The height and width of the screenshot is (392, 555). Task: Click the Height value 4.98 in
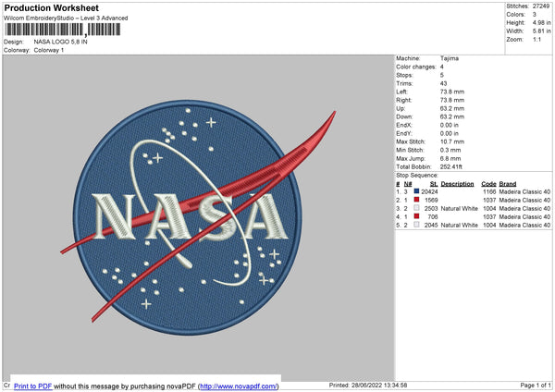541,22
